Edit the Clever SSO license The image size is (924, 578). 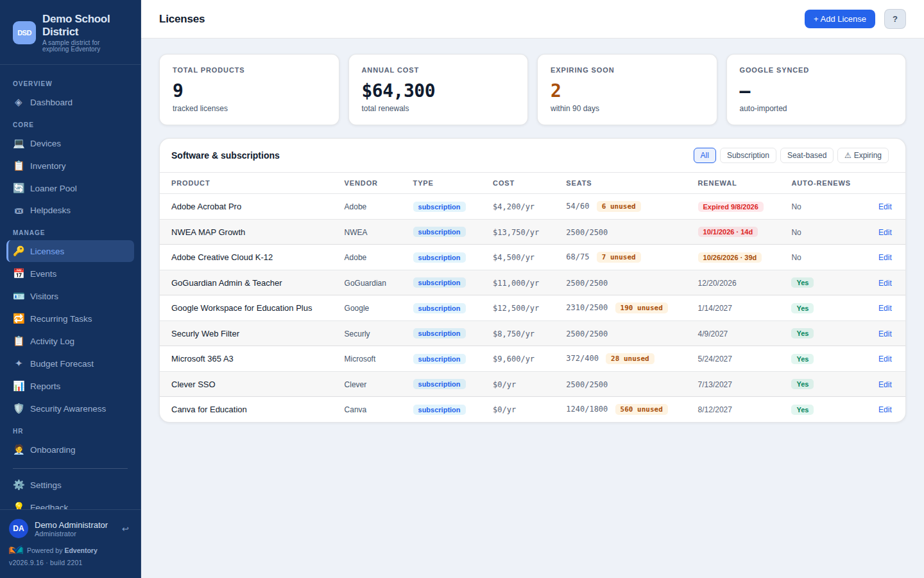[885, 385]
